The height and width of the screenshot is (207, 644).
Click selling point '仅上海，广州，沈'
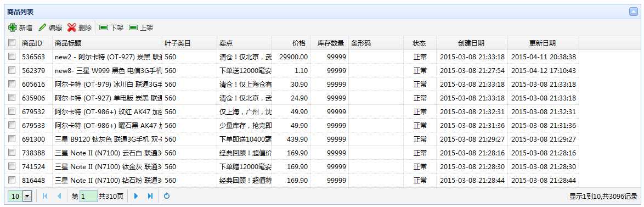245,111
